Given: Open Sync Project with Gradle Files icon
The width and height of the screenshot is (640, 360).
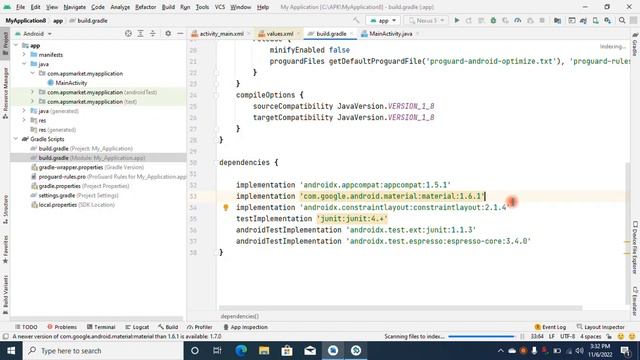Looking at the screenshot, I should click(x=583, y=20).
